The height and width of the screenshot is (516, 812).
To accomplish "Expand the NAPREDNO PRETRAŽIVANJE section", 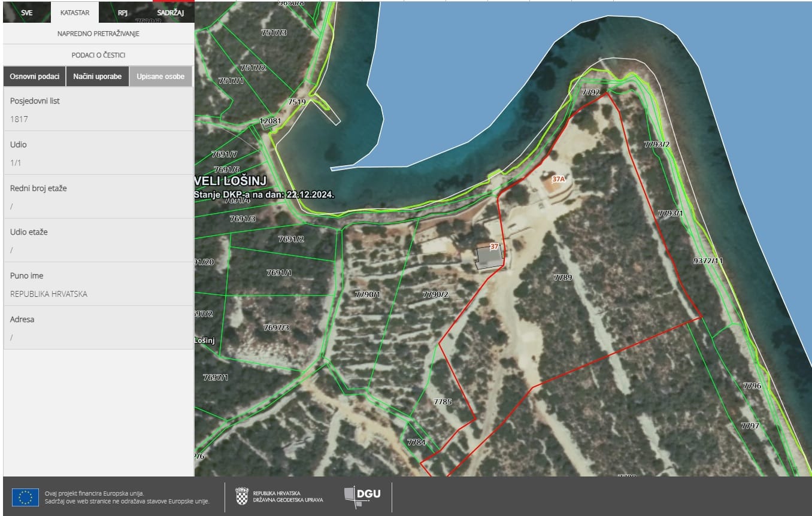I will [98, 34].
